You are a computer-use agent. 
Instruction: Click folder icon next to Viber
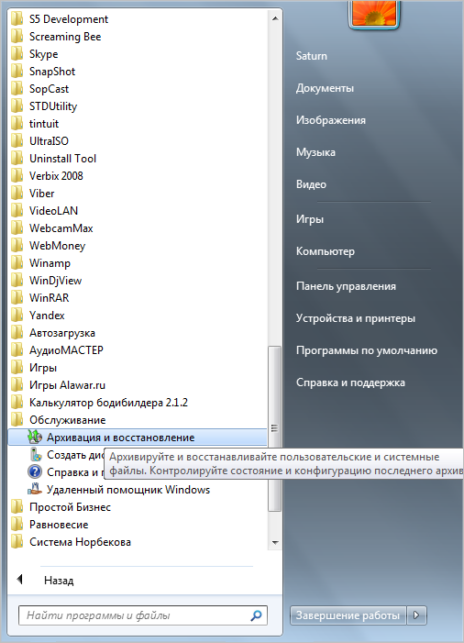pyautogui.click(x=17, y=193)
